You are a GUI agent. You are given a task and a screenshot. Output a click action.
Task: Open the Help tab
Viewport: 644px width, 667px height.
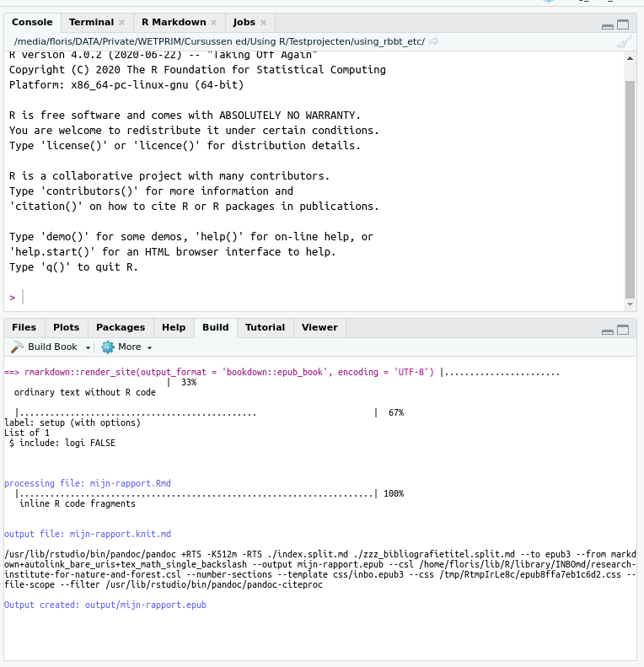[174, 327]
